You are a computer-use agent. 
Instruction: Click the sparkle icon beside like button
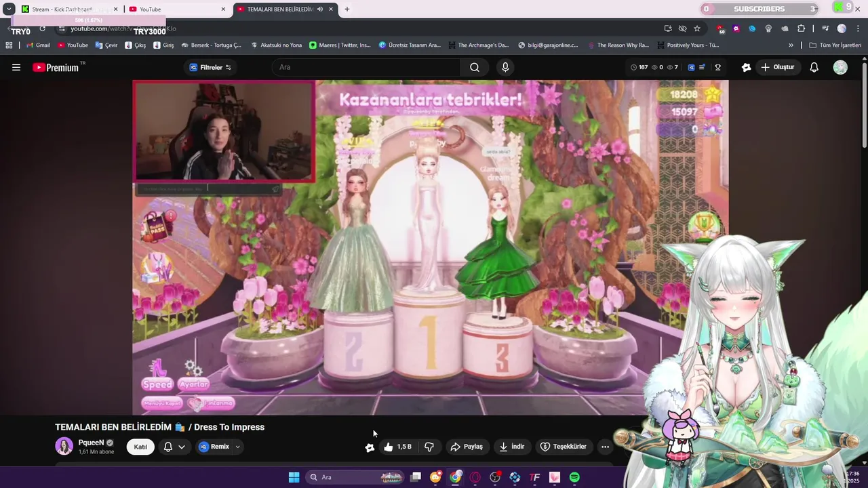370,447
